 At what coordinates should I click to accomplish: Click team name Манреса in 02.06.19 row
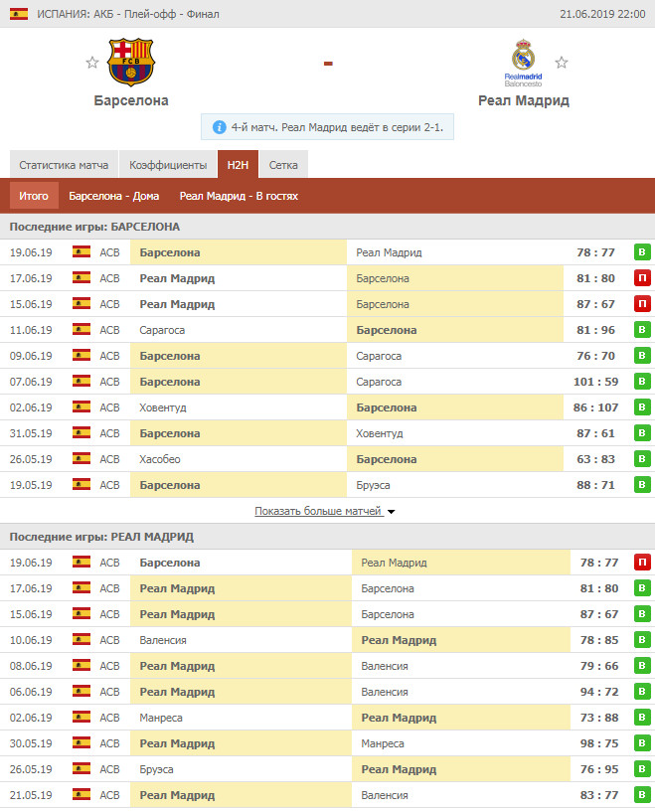(161, 718)
